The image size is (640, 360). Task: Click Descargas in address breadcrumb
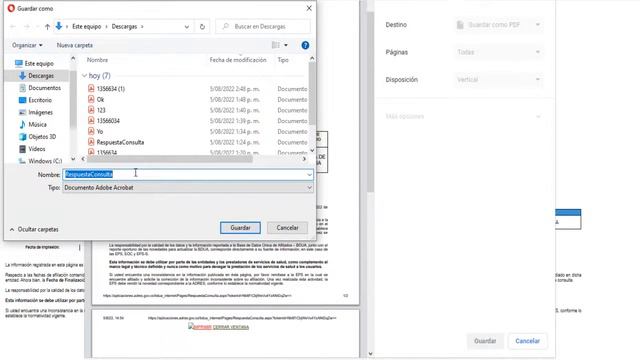coord(124,27)
